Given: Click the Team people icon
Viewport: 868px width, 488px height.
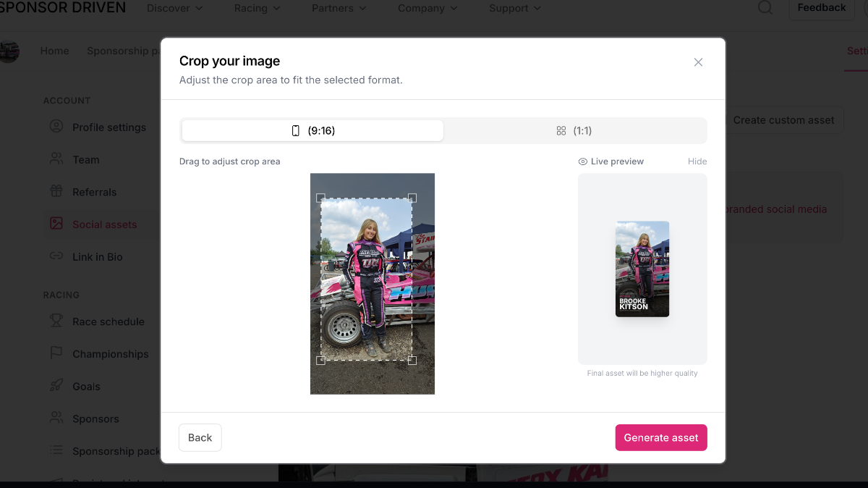Looking at the screenshot, I should (x=56, y=159).
